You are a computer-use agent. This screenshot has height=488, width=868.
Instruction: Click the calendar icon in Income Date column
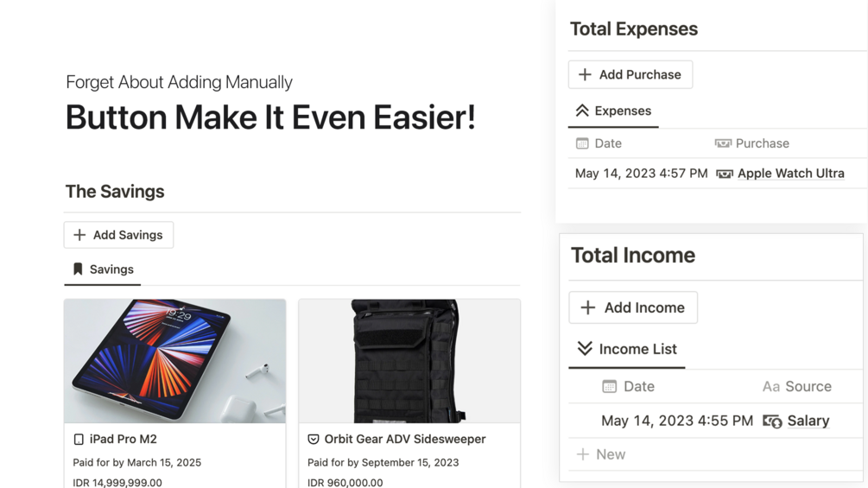click(610, 387)
